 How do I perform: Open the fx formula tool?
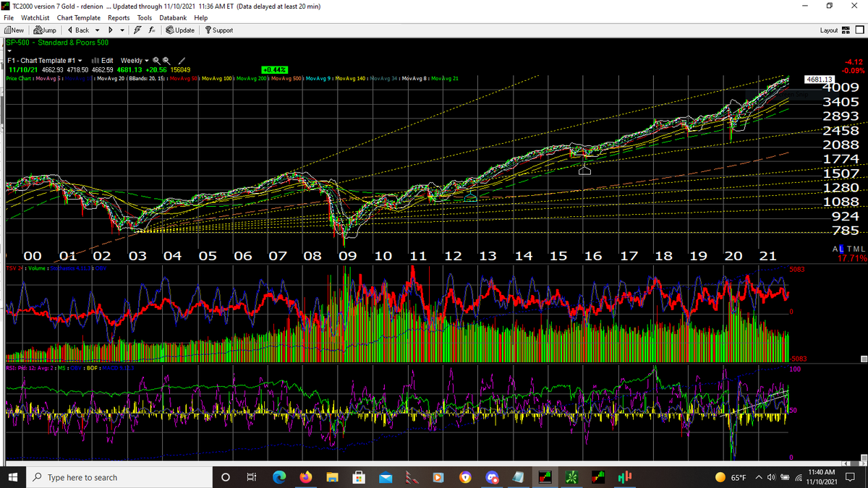(x=153, y=30)
